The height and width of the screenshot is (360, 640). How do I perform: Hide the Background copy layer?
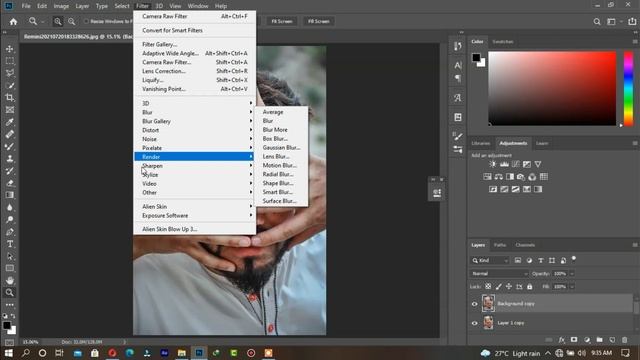(x=474, y=304)
